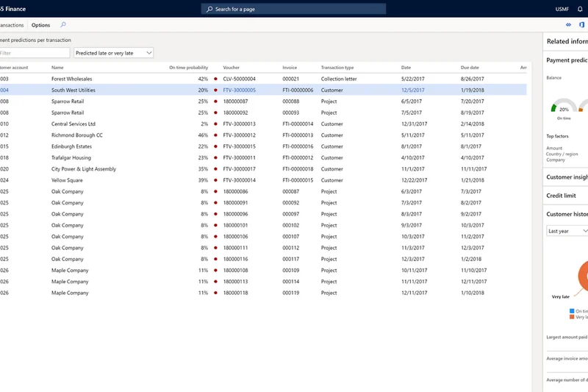Click red status dot for South West Utilities
Image resolution: width=588 pixels, height=392 pixels.
click(x=215, y=90)
